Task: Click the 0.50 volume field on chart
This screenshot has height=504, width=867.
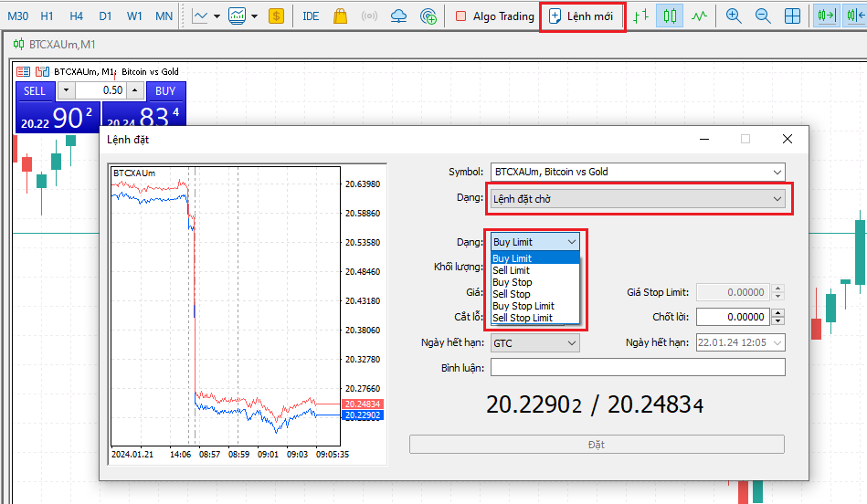Action: click(100, 90)
